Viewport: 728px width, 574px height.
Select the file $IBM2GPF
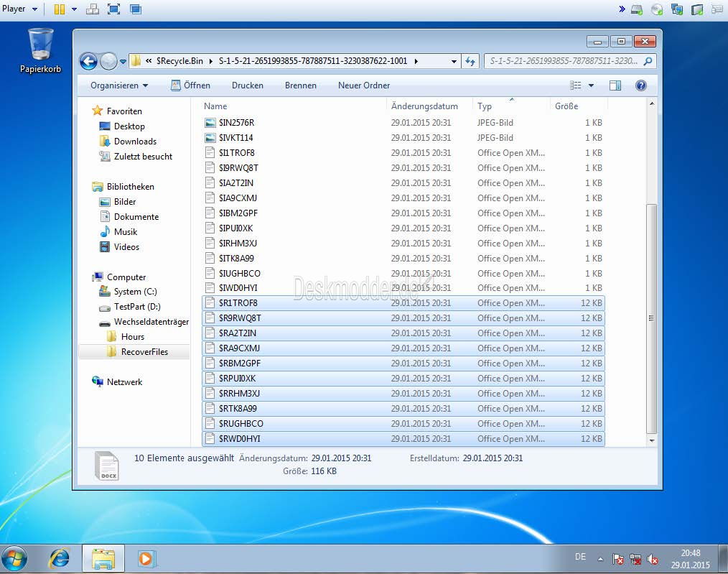click(403, 213)
